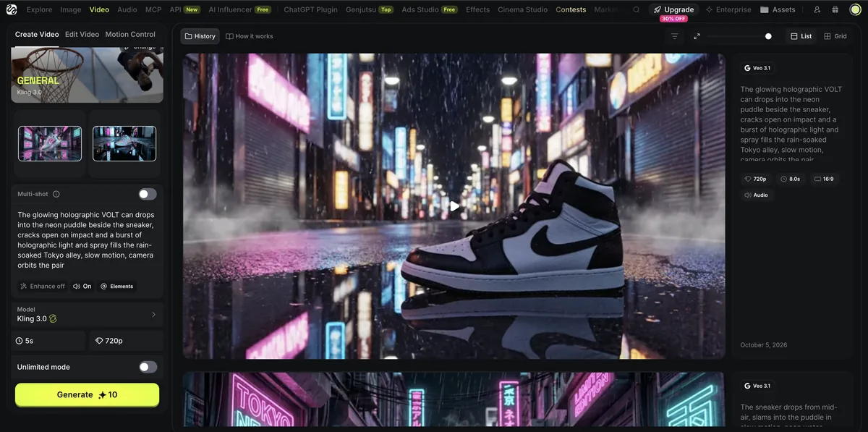868x432 pixels.
Task: Open the search magnifier icon
Action: pos(636,9)
